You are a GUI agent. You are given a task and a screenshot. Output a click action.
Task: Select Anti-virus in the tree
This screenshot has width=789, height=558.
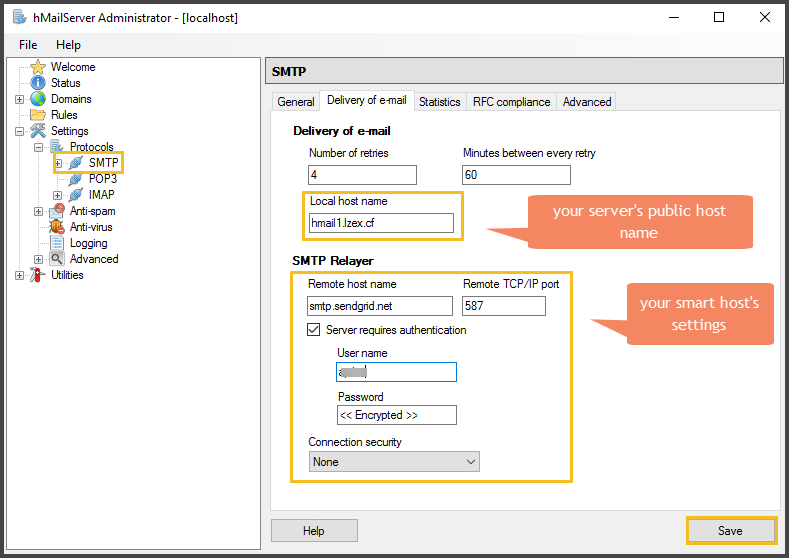tap(91, 227)
